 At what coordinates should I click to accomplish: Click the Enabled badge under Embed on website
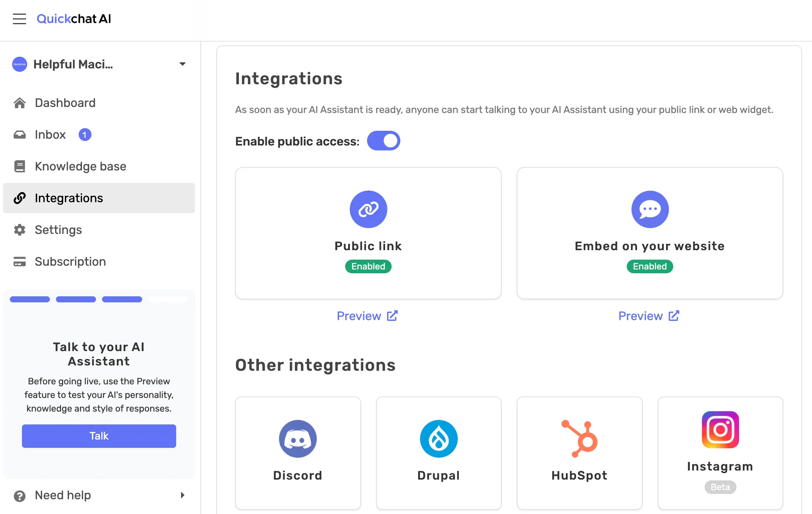[x=650, y=266]
